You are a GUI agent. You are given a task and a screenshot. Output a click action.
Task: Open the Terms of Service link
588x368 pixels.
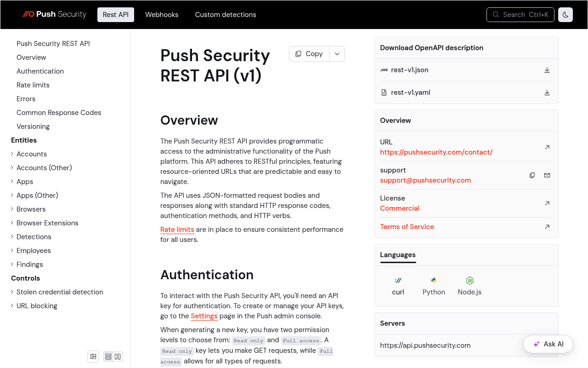point(407,227)
